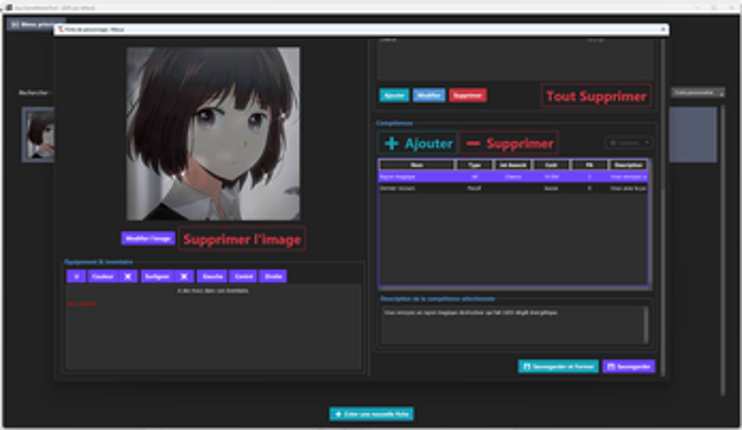Click the horizontal scrollbar under the skills table
Viewport: 742px width, 430px height.
[513, 288]
